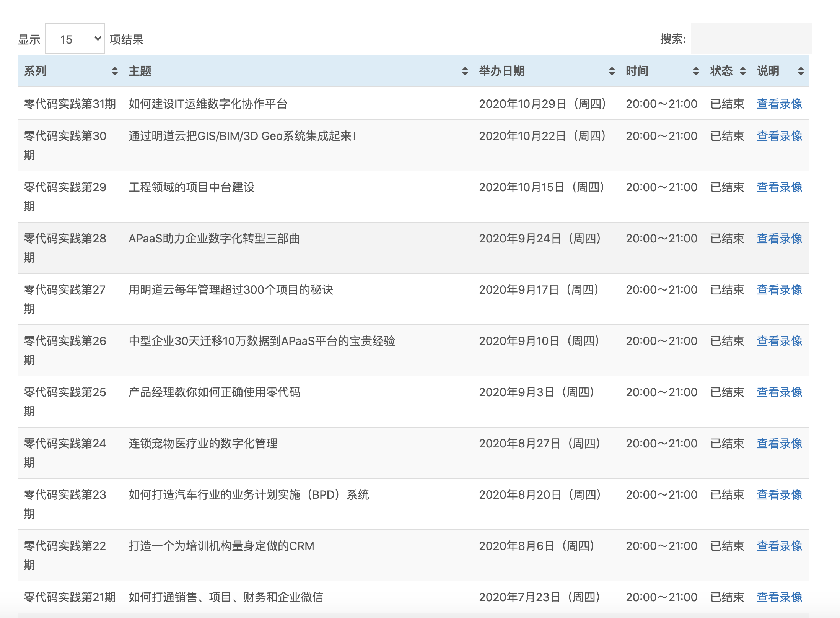This screenshot has width=840, height=618.
Task: View recording for 2020年7月23日 session
Action: pos(779,597)
